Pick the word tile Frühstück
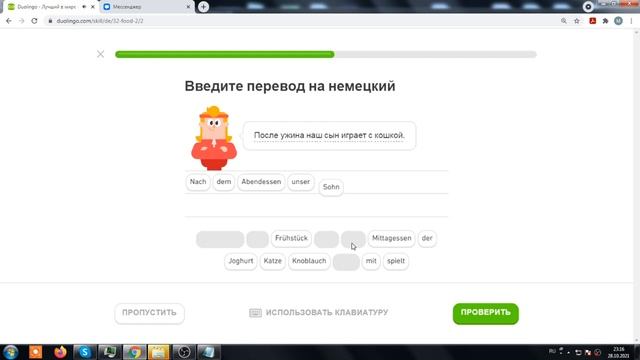This screenshot has height=360, width=640. click(291, 238)
